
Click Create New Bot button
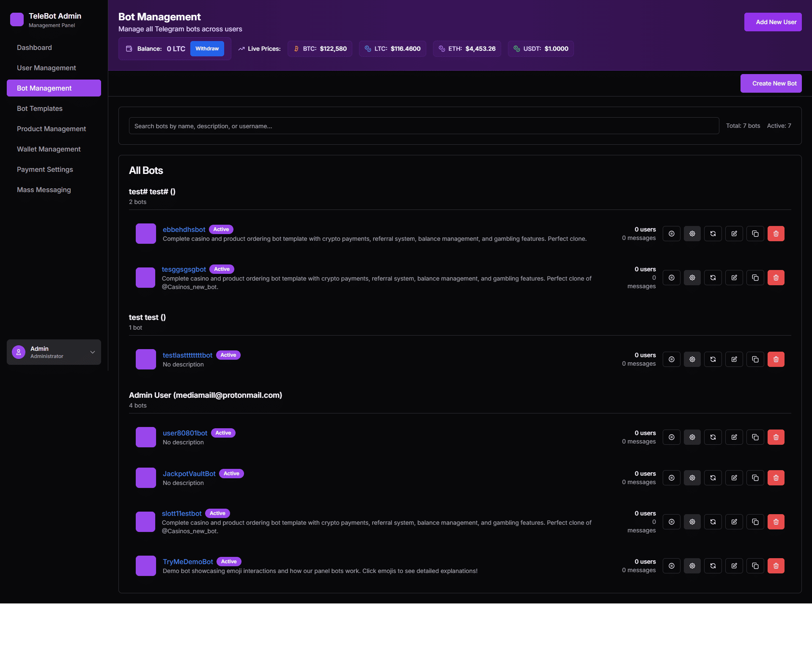tap(771, 83)
